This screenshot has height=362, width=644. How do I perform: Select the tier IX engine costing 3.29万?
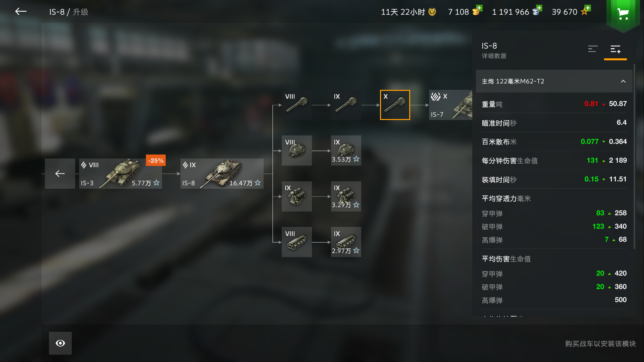point(346,196)
